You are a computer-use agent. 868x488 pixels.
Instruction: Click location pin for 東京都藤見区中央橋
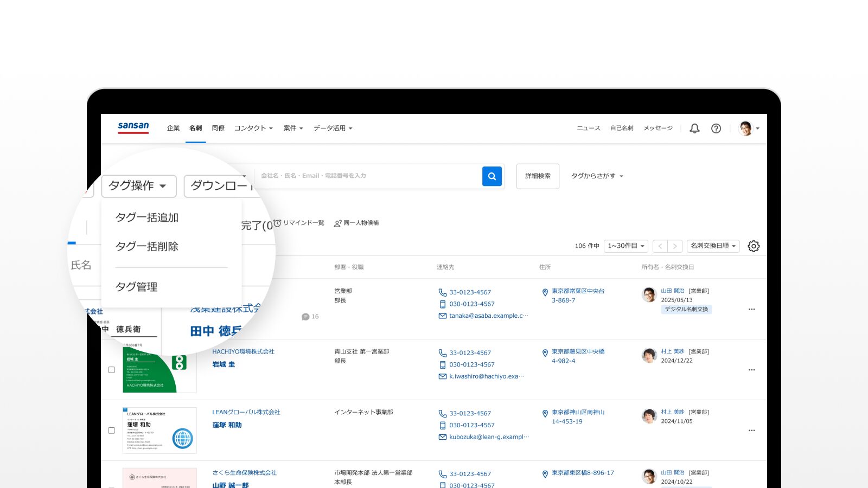545,353
